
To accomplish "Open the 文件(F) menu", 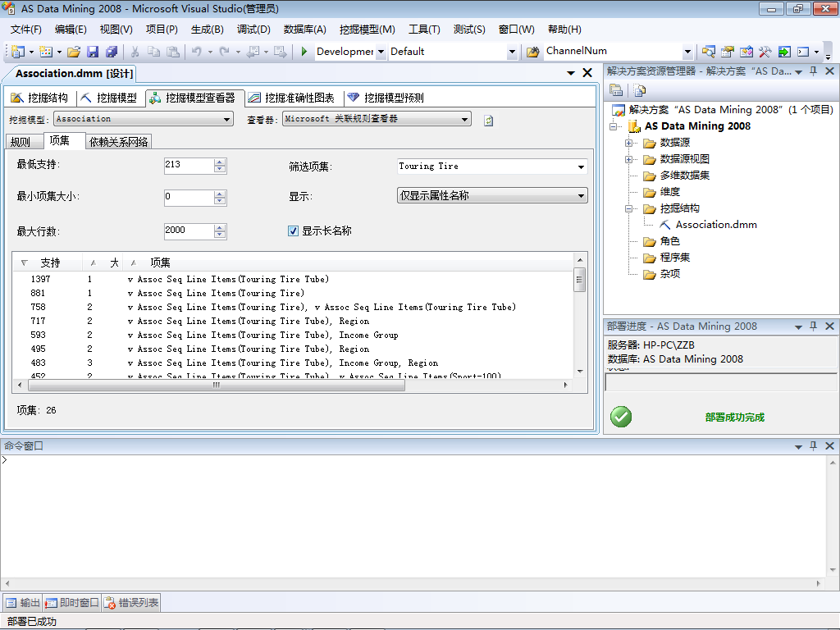I will point(26,30).
